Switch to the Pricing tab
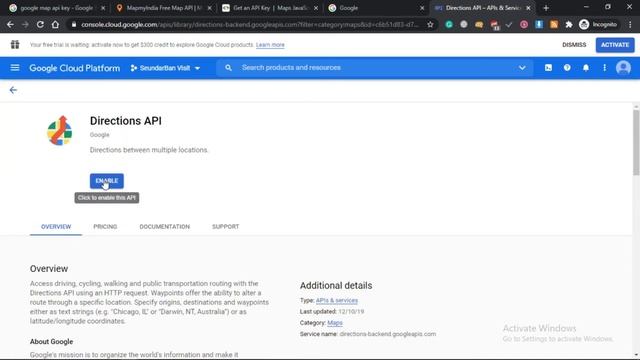The width and height of the screenshot is (640, 360). [105, 227]
